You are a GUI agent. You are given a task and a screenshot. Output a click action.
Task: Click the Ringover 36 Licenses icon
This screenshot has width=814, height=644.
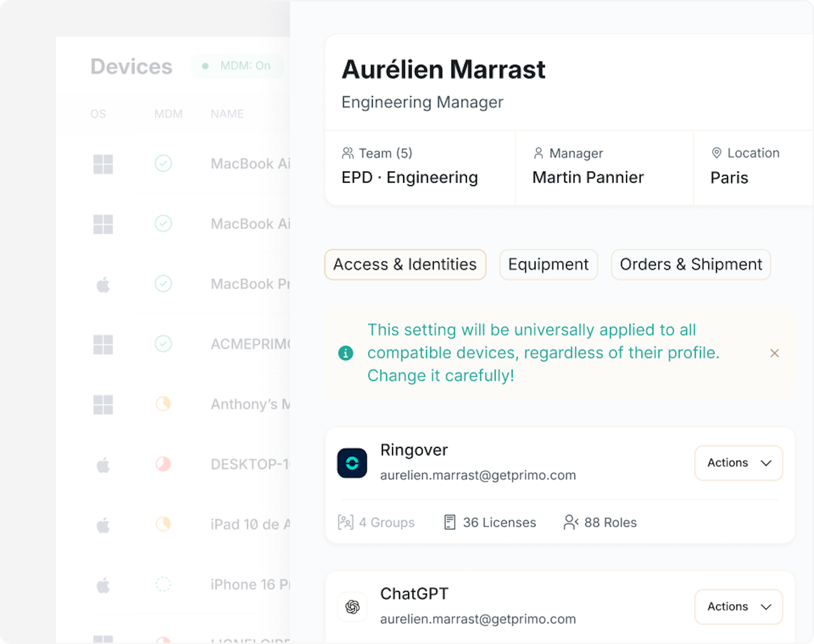[x=450, y=522]
